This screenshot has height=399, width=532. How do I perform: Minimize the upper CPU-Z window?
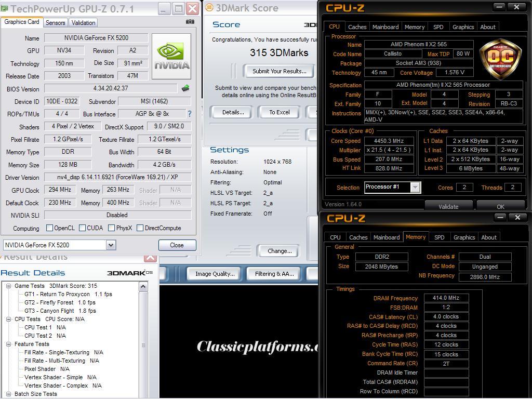coord(498,7)
